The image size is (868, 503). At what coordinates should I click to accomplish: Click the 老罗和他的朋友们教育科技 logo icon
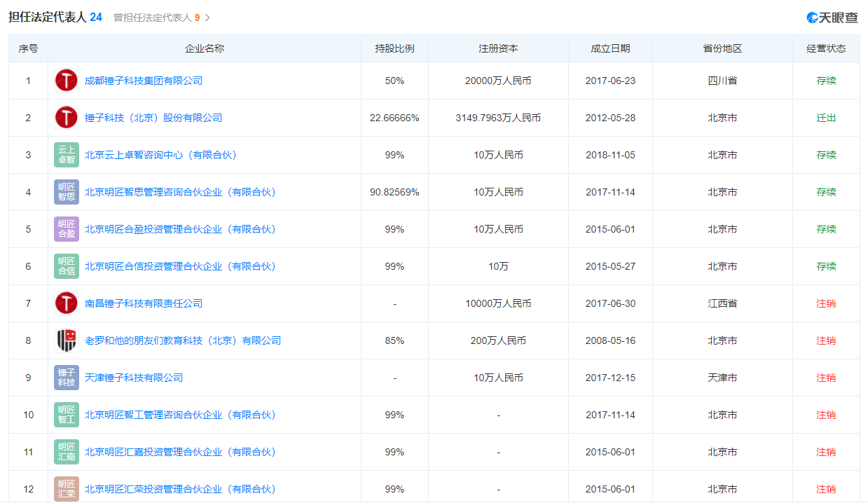coord(67,340)
